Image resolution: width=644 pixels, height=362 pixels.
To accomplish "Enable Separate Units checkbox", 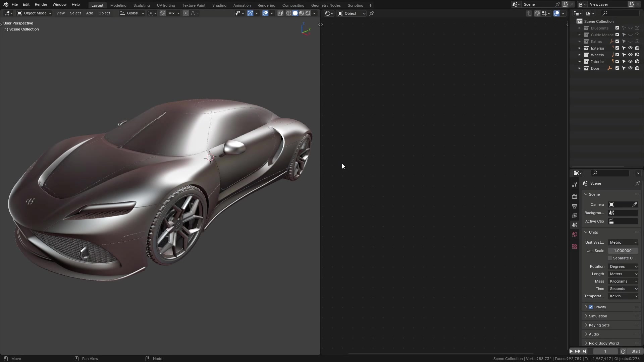I will click(610, 258).
